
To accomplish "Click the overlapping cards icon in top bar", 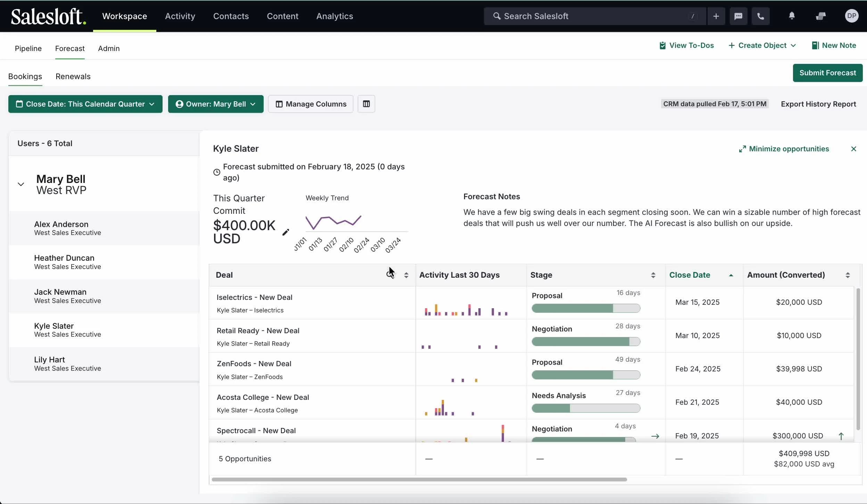I will point(821,16).
